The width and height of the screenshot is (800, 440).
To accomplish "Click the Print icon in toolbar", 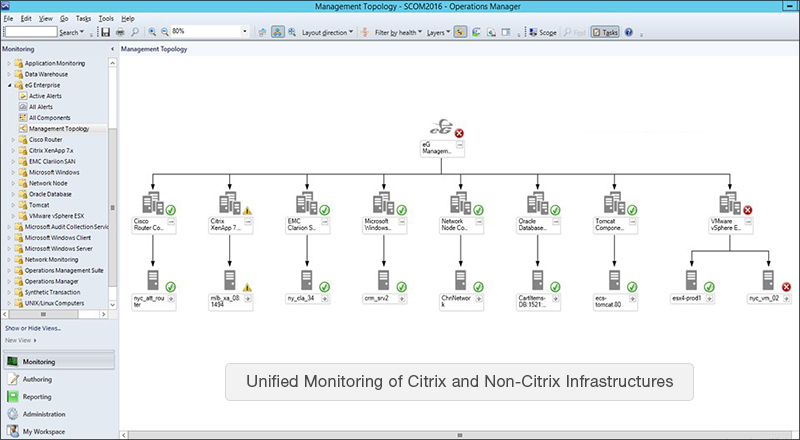I will tap(120, 32).
